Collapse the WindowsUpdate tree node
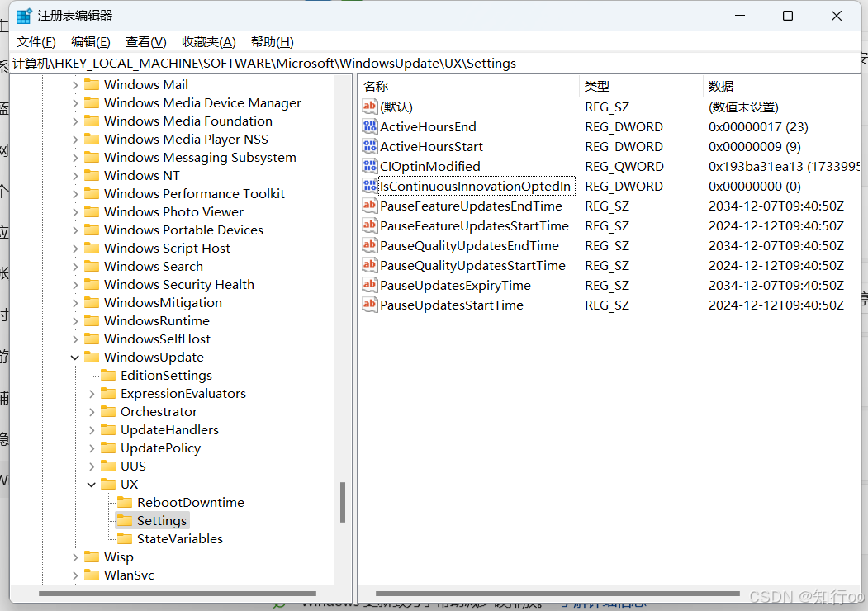The width and height of the screenshot is (868, 611). [74, 358]
